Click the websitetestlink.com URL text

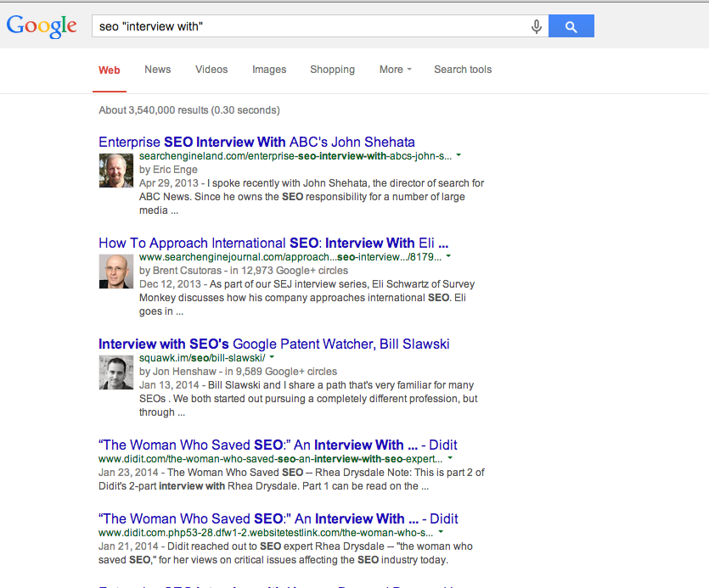266,532
